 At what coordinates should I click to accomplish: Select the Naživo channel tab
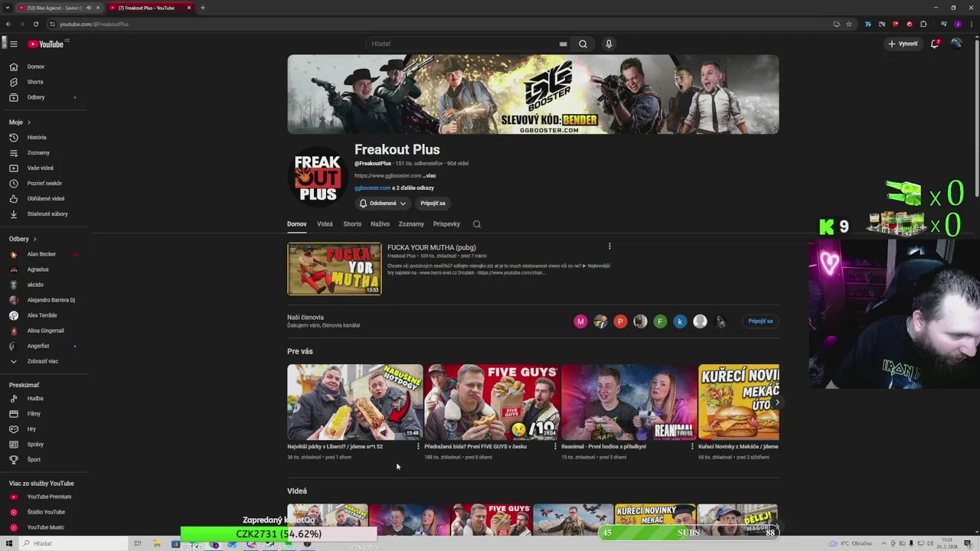coord(380,224)
